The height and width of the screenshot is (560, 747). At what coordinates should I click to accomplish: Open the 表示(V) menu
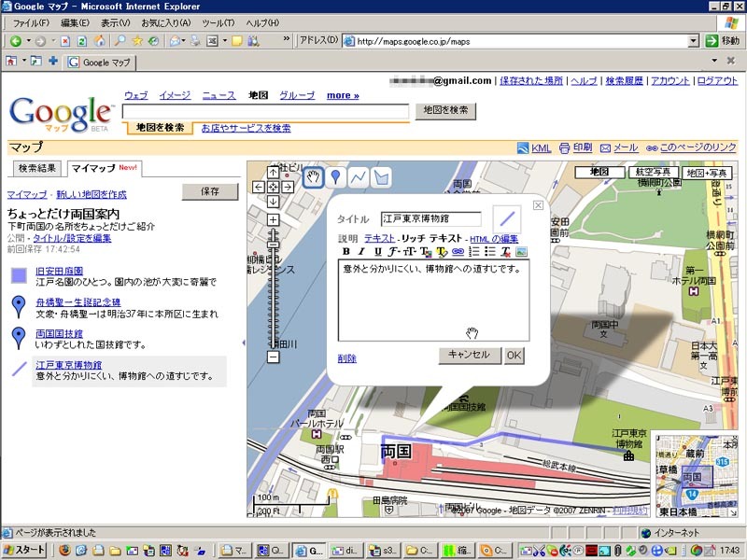coord(115,22)
